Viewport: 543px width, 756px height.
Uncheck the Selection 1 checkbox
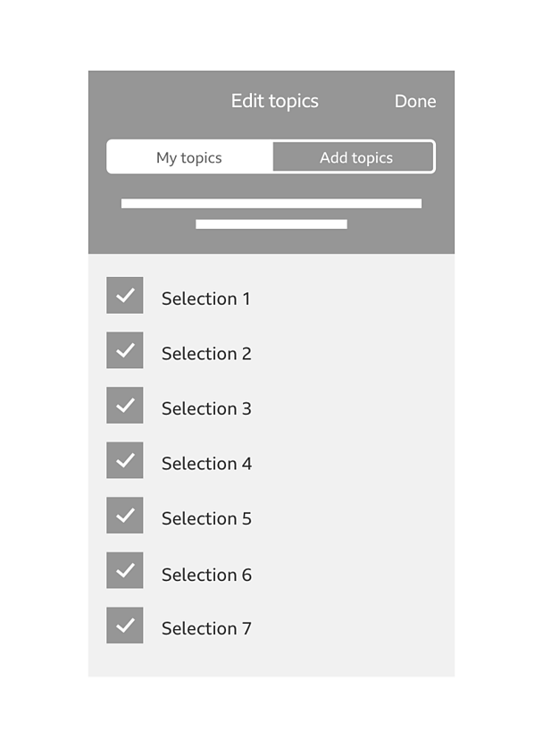(x=125, y=295)
